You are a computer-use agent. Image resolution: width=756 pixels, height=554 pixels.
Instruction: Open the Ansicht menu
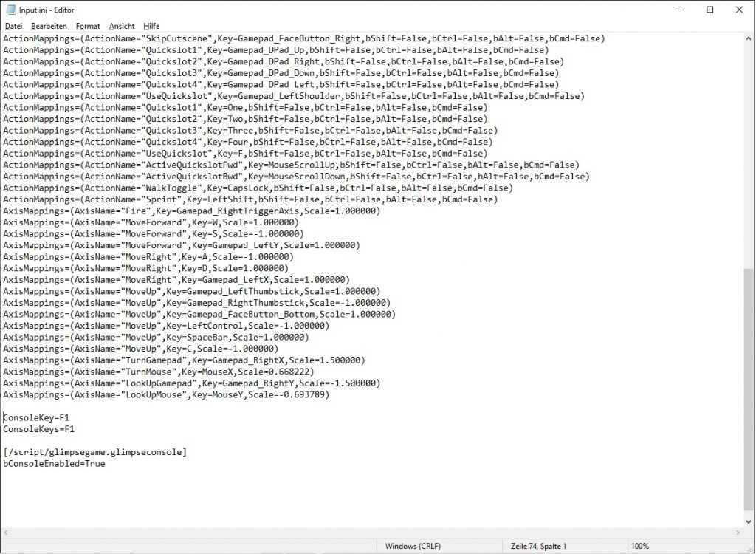[122, 26]
